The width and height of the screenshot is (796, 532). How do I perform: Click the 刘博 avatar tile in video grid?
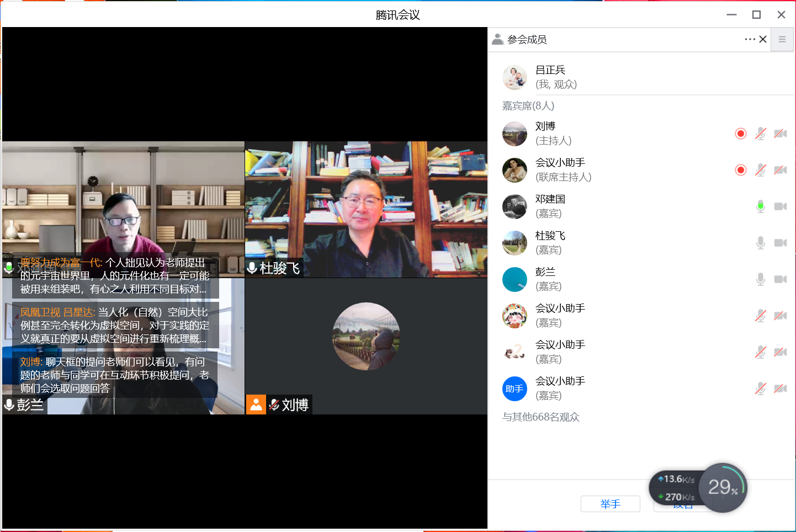[366, 337]
